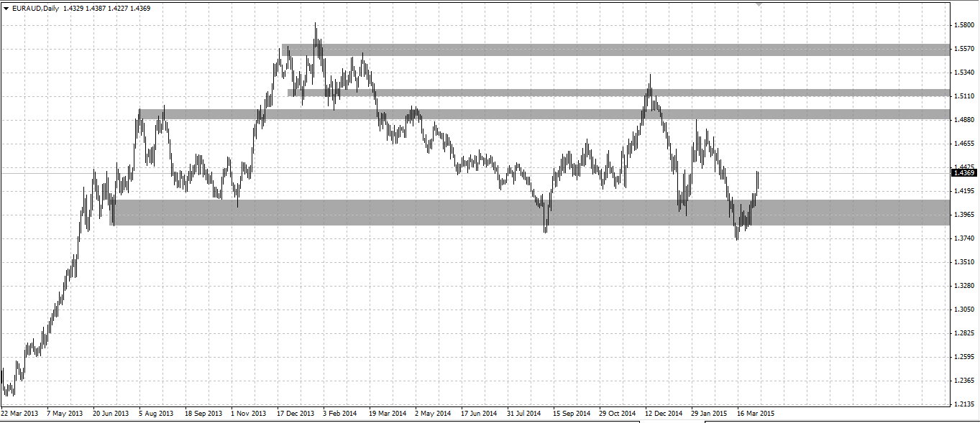Screen dimensions: 980x423
Task: Select the top grey resistance zone at 1.5570
Action: pyautogui.click(x=616, y=50)
